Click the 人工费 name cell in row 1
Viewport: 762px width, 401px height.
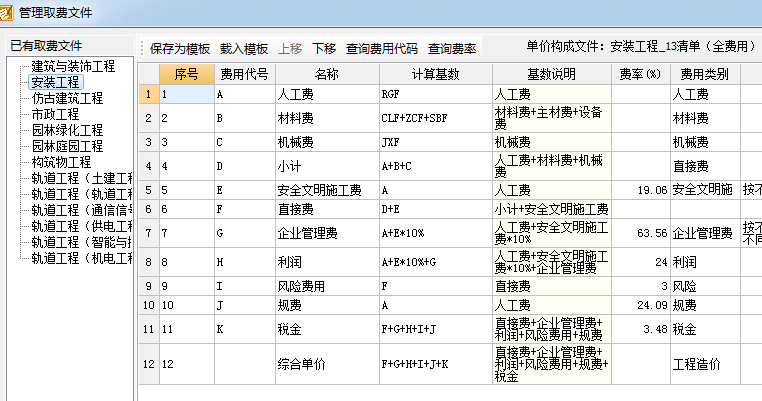pyautogui.click(x=327, y=94)
